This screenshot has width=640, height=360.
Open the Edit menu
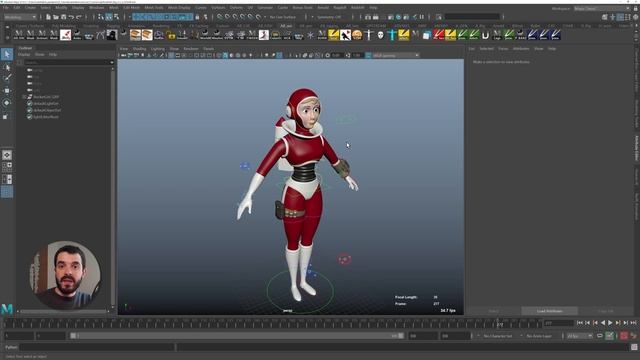(x=17, y=7)
